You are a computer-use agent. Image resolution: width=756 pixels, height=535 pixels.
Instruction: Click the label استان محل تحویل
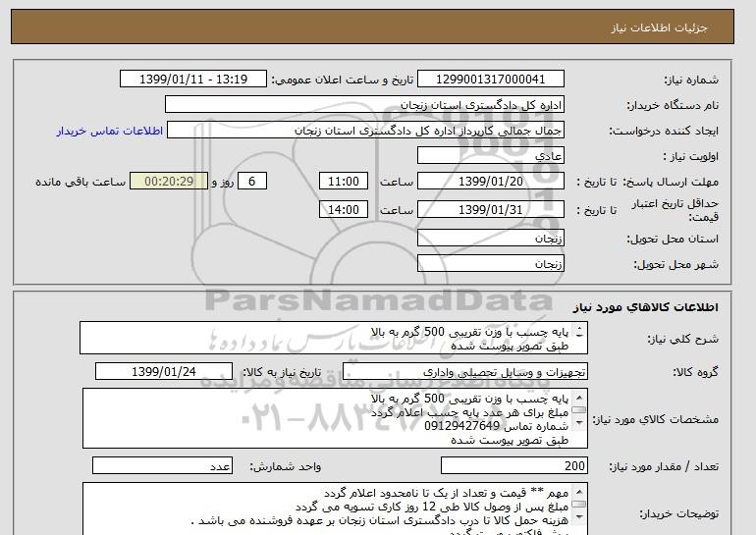(x=673, y=240)
